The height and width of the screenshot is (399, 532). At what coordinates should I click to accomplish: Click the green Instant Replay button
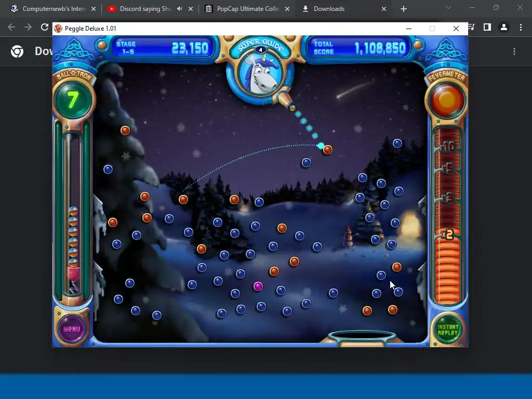click(447, 329)
